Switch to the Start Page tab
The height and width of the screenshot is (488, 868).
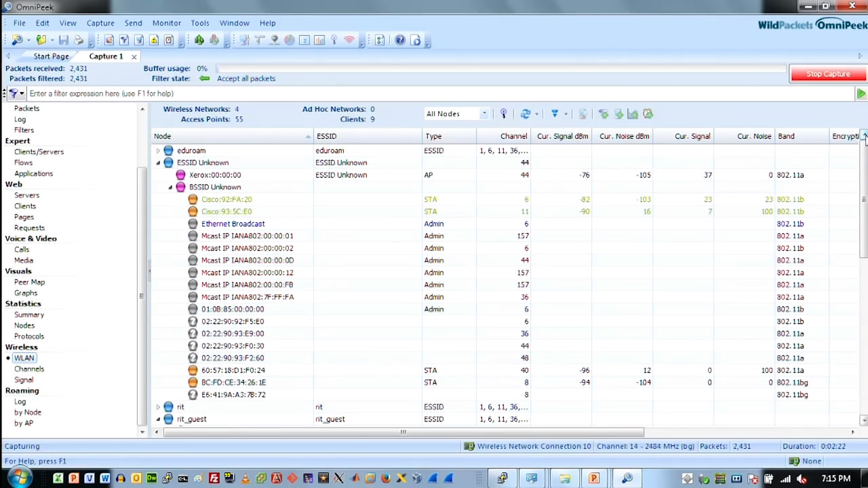point(51,56)
